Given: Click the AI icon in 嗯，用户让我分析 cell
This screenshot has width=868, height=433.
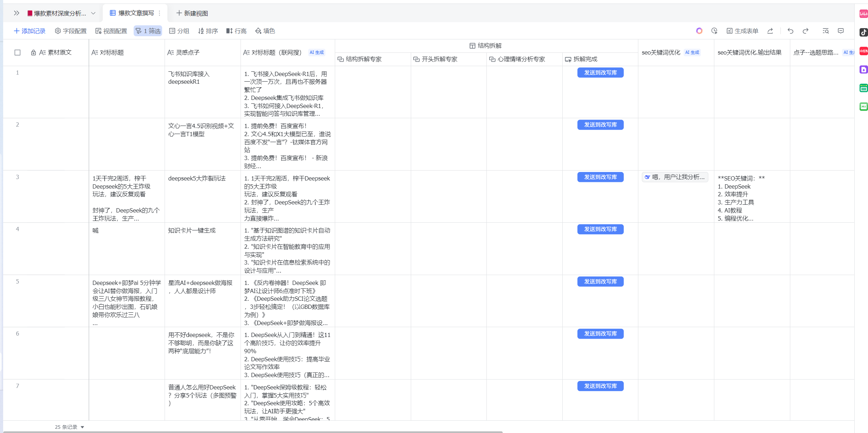Looking at the screenshot, I should [x=647, y=177].
